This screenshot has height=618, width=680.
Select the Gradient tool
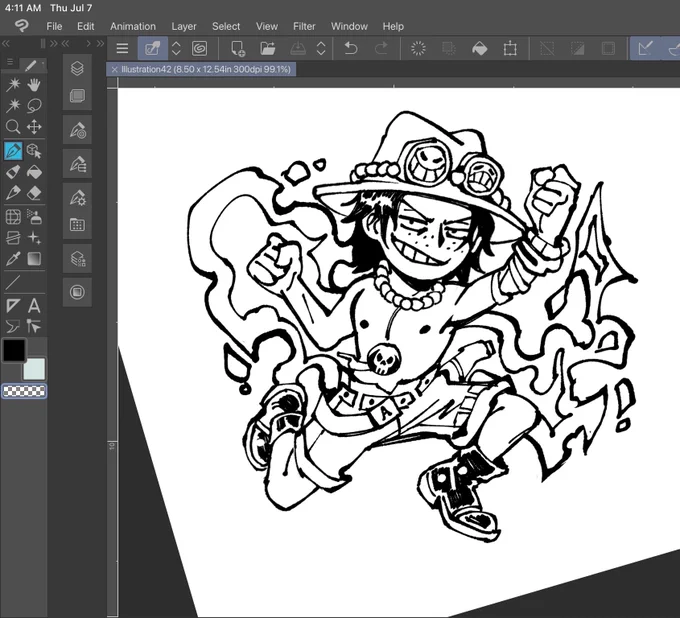click(x=34, y=259)
